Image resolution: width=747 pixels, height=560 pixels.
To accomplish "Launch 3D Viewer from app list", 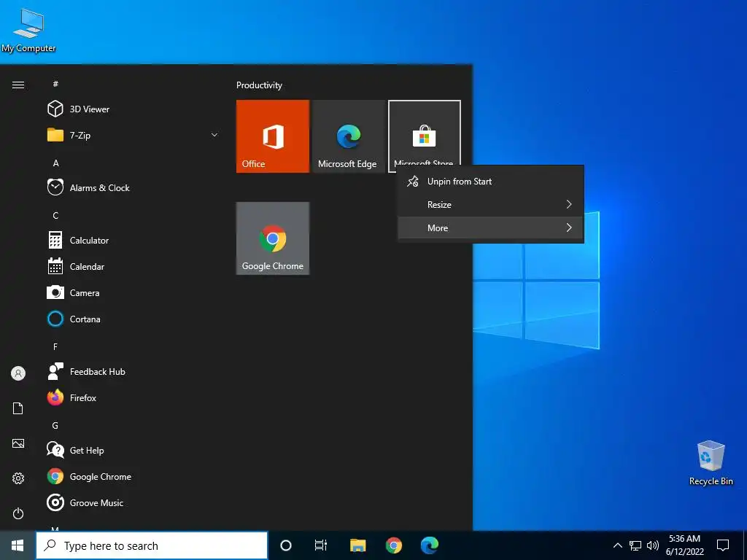I will click(x=134, y=109).
